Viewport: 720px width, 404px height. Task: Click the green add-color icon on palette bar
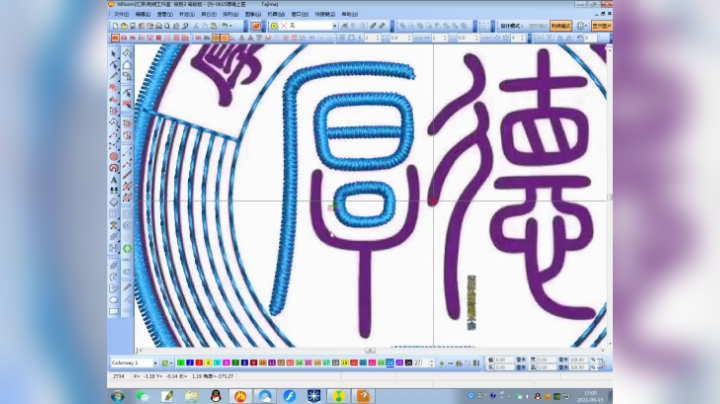tap(442, 363)
